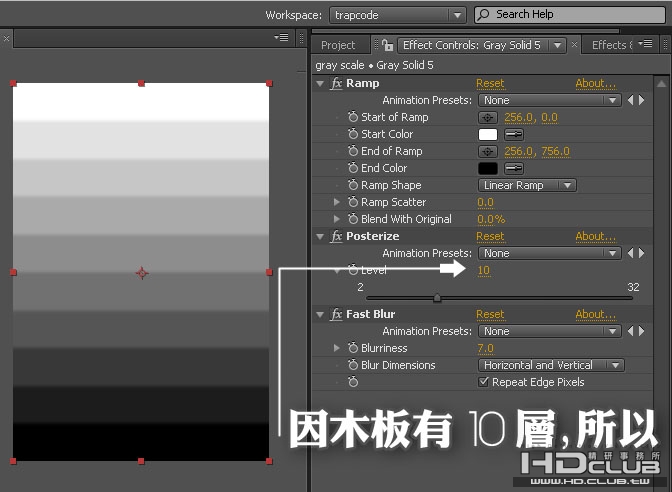The height and width of the screenshot is (492, 672).
Task: Reset the Fast Blur effect
Action: pos(490,314)
